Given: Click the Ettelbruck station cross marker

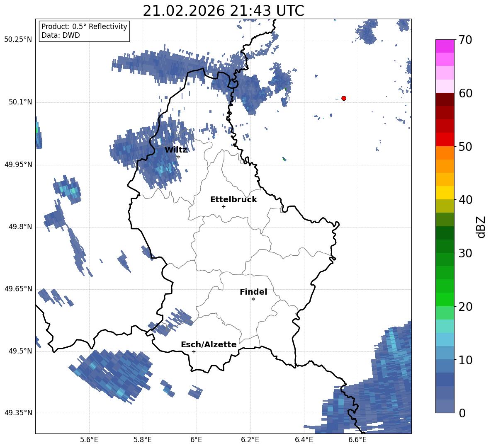Looking at the screenshot, I should 224,206.
